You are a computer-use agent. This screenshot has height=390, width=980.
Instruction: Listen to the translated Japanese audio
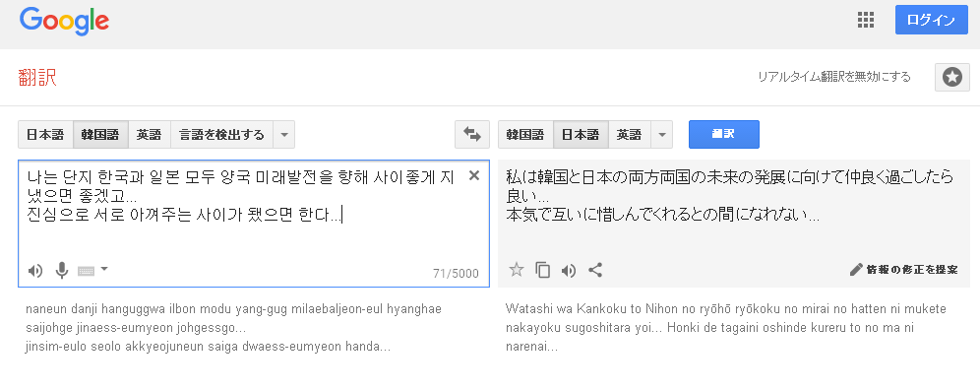pyautogui.click(x=568, y=271)
